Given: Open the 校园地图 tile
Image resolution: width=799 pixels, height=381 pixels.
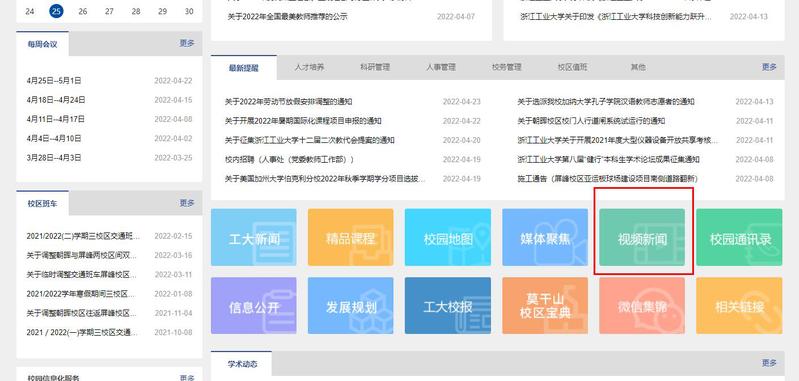Looking at the screenshot, I should [448, 237].
